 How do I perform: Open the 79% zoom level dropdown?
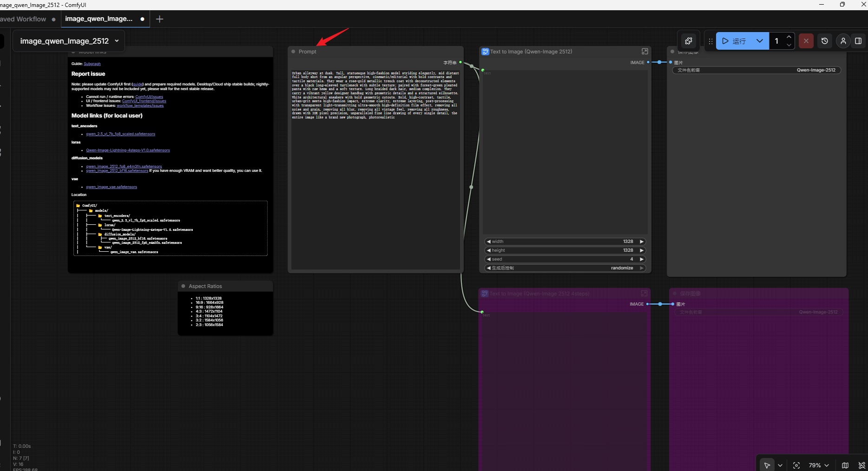pyautogui.click(x=819, y=465)
